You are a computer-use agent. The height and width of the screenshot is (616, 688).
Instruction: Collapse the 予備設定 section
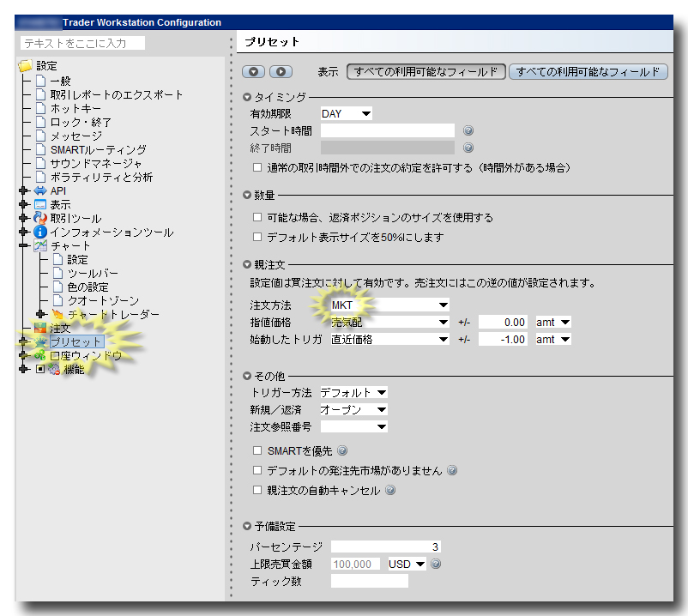[247, 526]
